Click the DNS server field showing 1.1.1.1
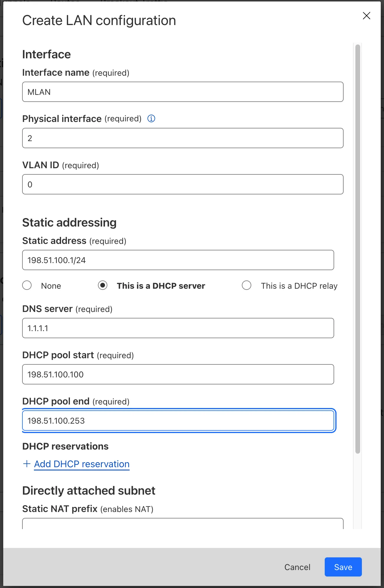 178,328
